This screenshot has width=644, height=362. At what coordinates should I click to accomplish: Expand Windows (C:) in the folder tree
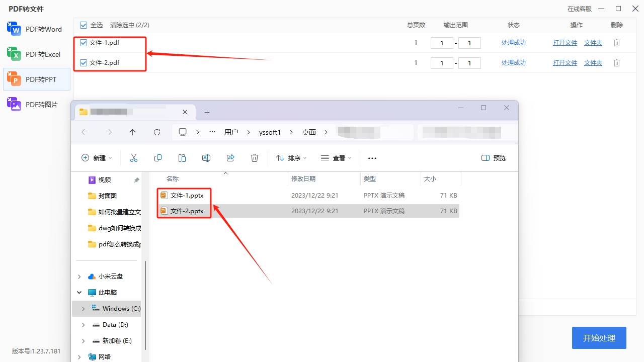tap(83, 308)
